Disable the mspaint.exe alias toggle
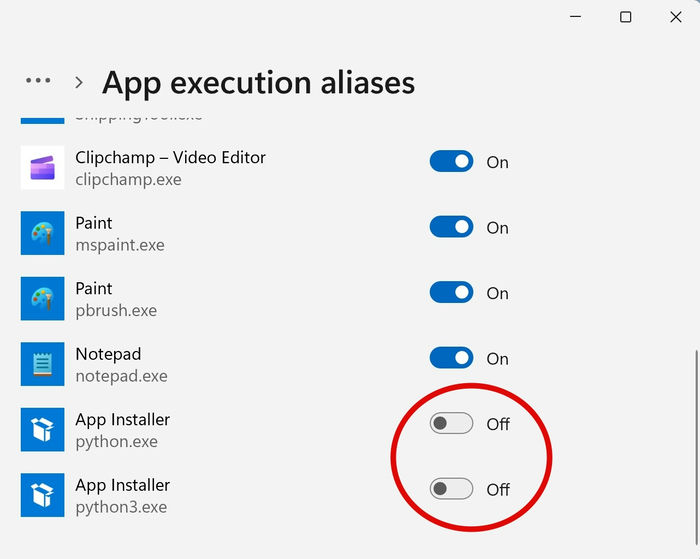The height and width of the screenshot is (559, 700). 451,227
